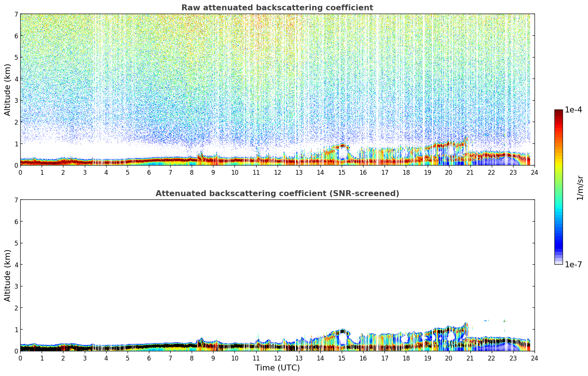Click inside the raw backscatter plot area
Screen dimensions: 588x376
click(277, 90)
